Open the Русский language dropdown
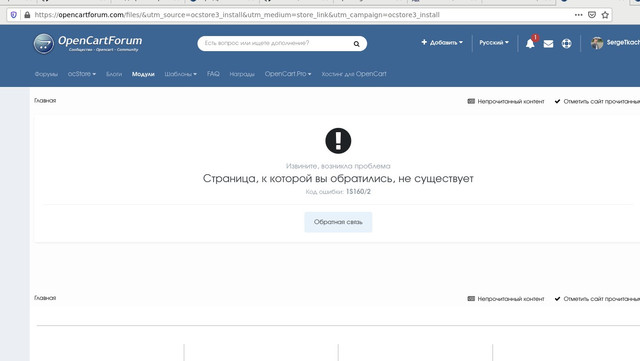640x361 pixels. [494, 42]
